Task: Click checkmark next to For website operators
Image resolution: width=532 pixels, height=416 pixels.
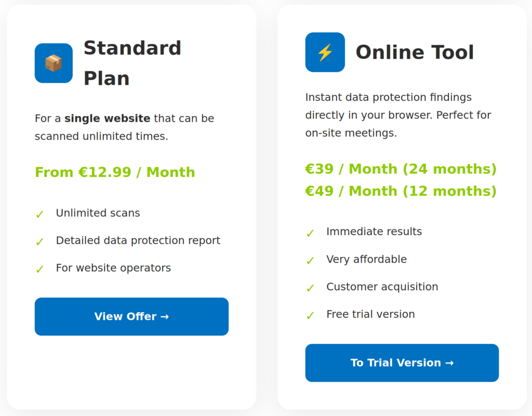Action: 39,269
